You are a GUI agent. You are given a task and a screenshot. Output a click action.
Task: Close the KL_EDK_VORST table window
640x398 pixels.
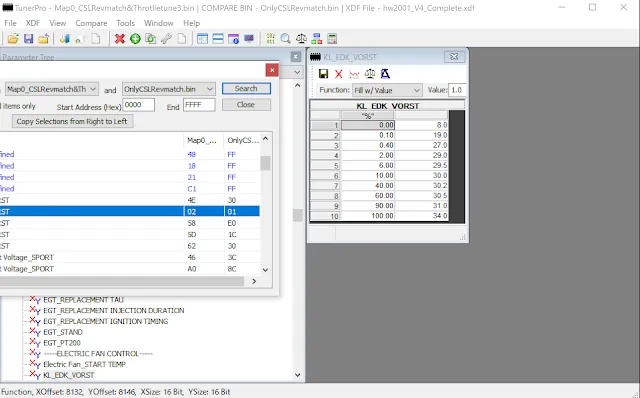tap(454, 57)
